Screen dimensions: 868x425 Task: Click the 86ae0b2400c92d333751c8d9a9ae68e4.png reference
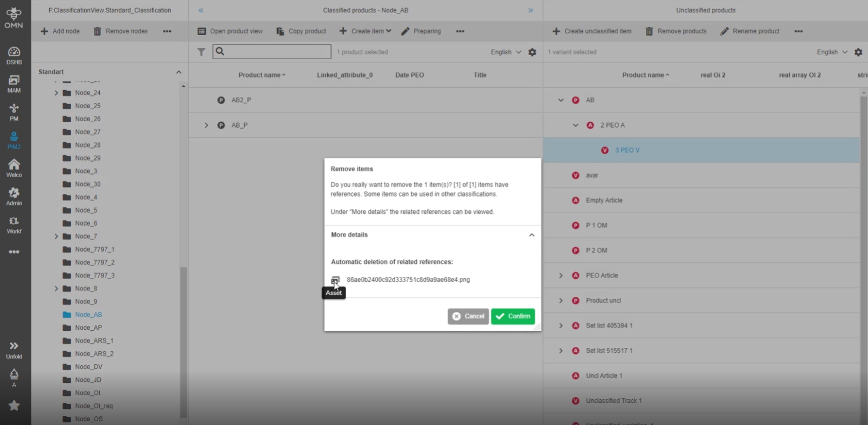408,280
